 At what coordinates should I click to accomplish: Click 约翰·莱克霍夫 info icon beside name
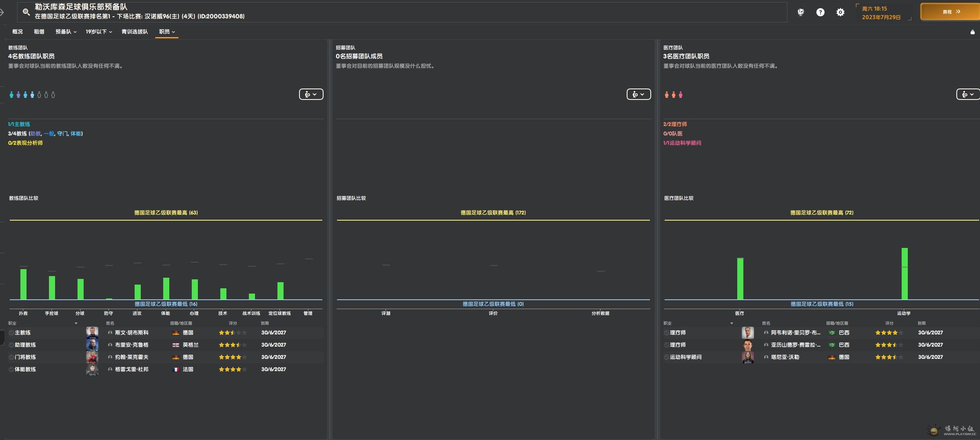[x=110, y=357]
